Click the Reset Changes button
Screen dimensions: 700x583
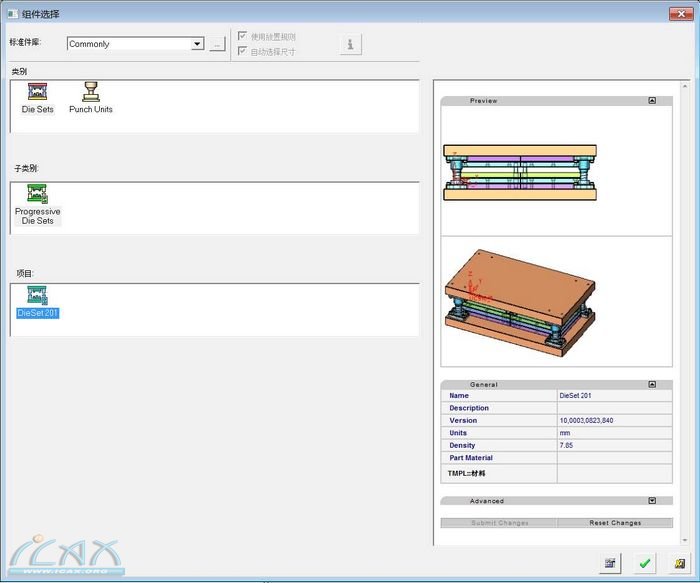(615, 523)
